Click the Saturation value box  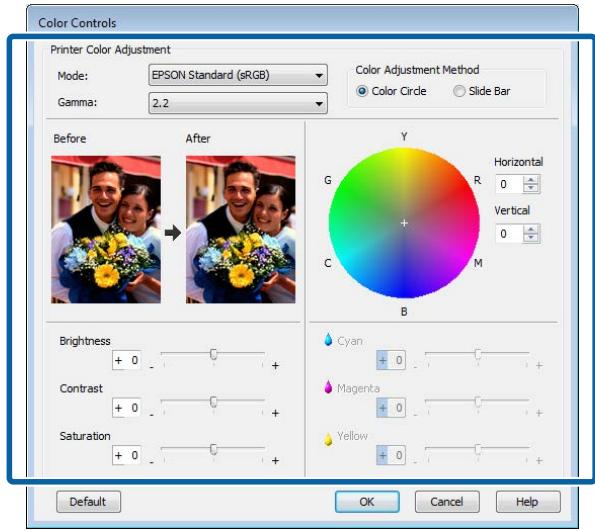tap(127, 455)
